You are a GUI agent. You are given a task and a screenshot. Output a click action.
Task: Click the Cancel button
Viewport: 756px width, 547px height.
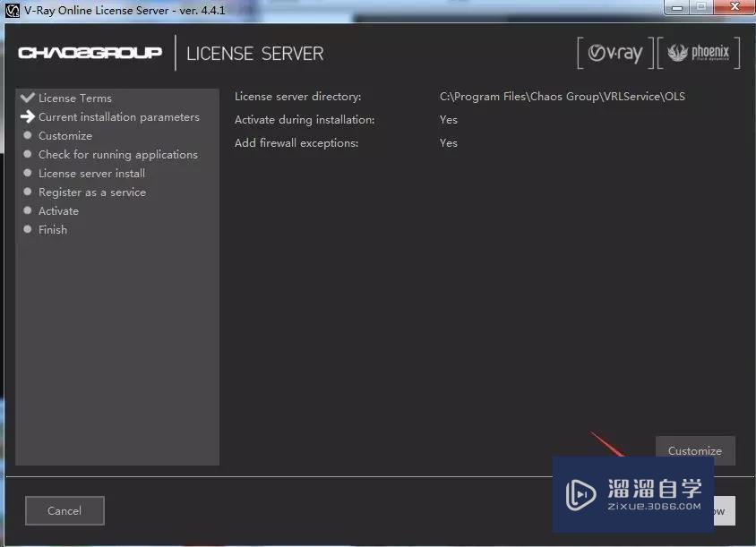pyautogui.click(x=64, y=510)
